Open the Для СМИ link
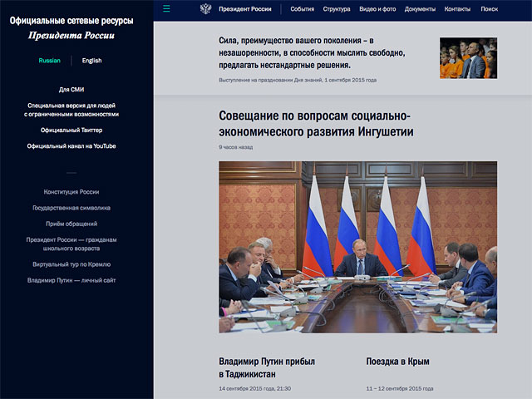The image size is (532, 399). 71,89
